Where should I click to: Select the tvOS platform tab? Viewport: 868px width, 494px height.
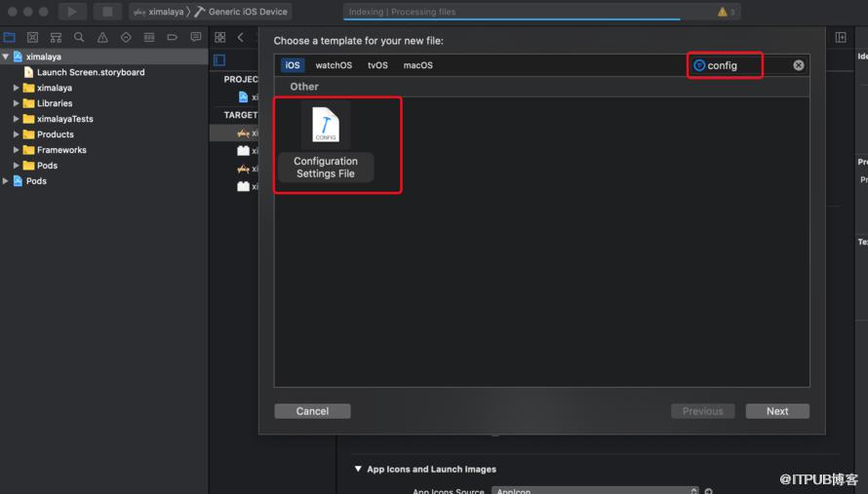(x=377, y=65)
